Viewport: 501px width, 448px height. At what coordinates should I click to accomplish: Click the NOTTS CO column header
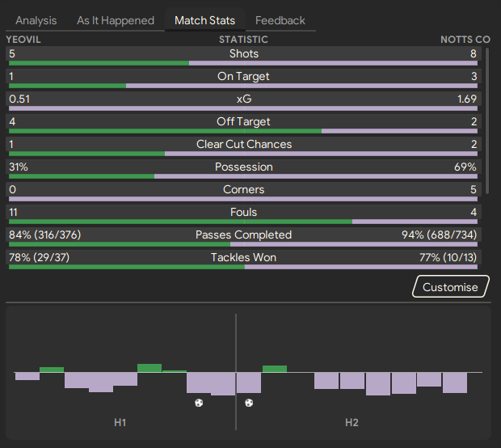click(465, 40)
